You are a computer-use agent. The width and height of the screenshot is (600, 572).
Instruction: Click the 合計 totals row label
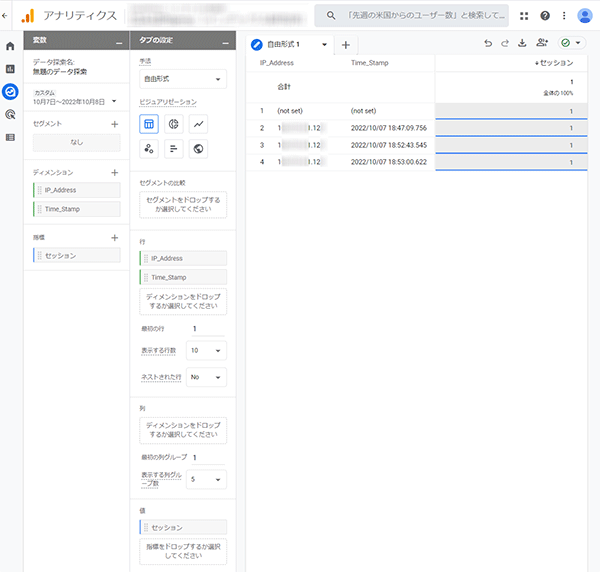(x=284, y=87)
